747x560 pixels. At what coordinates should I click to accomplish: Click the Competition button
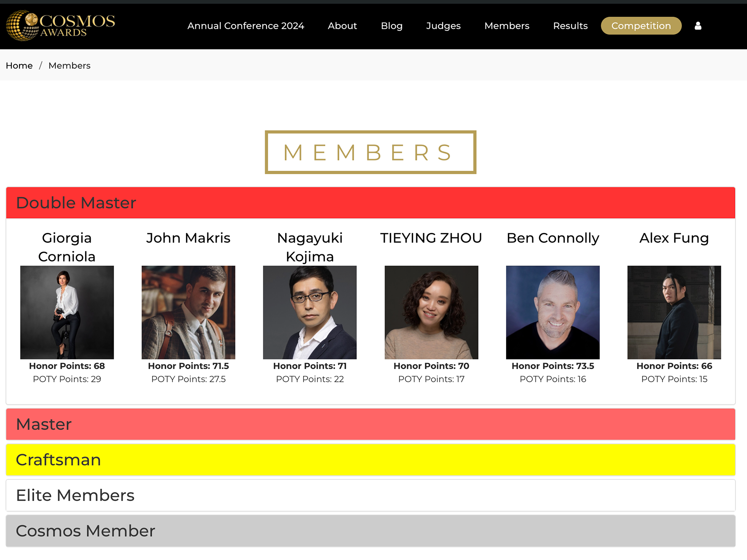641,26
